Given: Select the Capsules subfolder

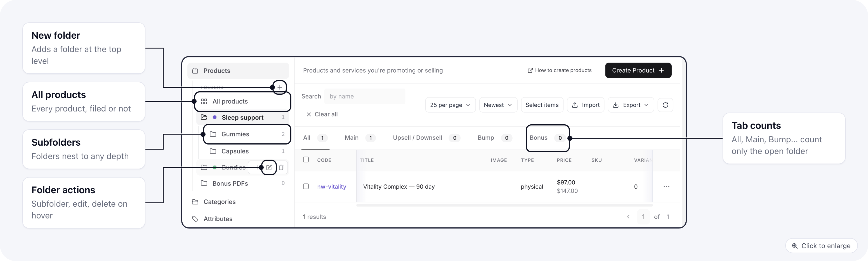Looking at the screenshot, I should point(247,151).
